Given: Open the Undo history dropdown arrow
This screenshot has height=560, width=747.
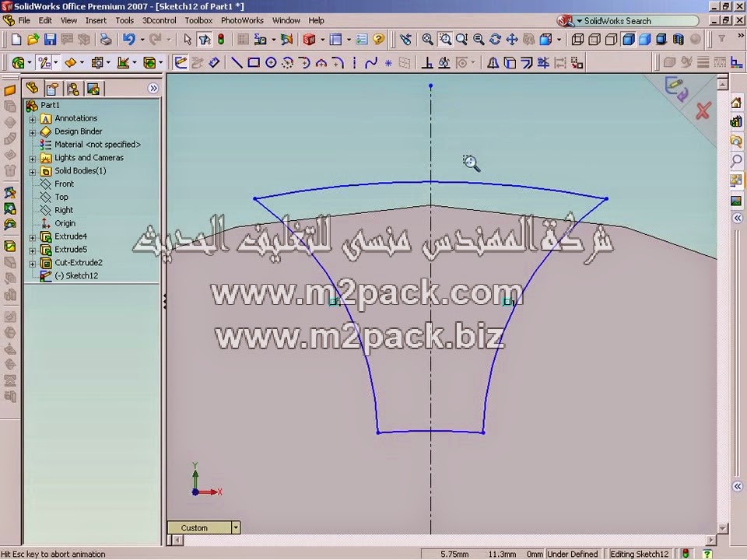Looking at the screenshot, I should coord(142,40).
